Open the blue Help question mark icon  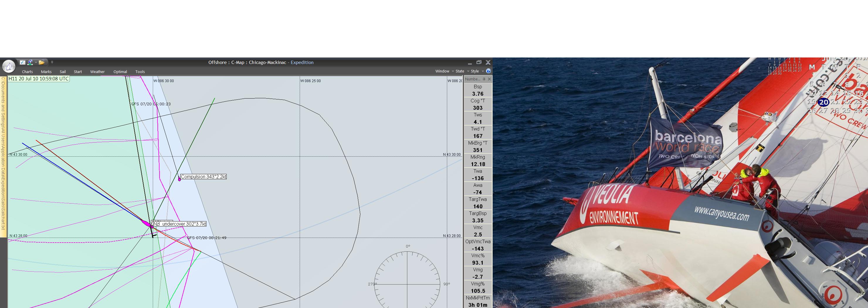click(488, 71)
